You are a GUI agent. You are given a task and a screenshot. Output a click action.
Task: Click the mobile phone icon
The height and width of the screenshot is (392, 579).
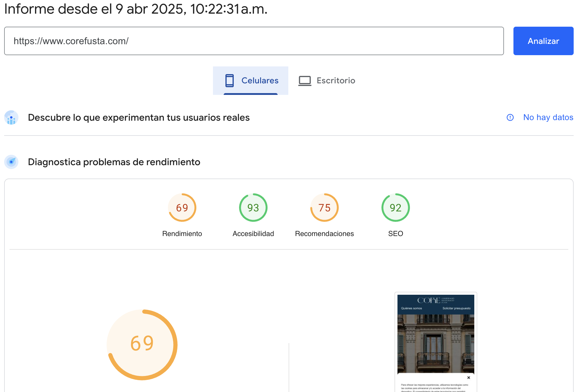[229, 81]
